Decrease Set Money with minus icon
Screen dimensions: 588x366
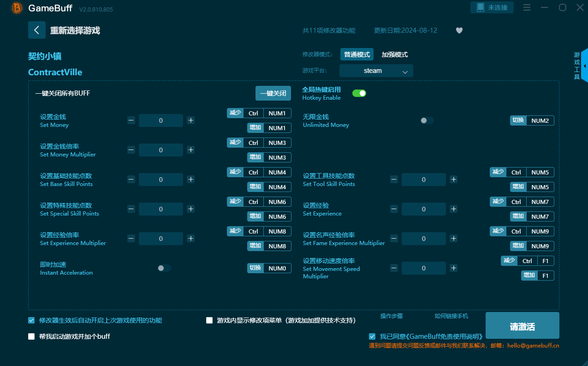click(131, 120)
